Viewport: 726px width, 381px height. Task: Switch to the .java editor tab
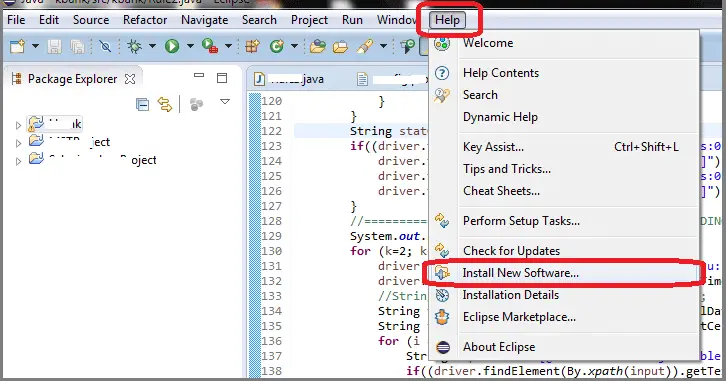[289, 79]
